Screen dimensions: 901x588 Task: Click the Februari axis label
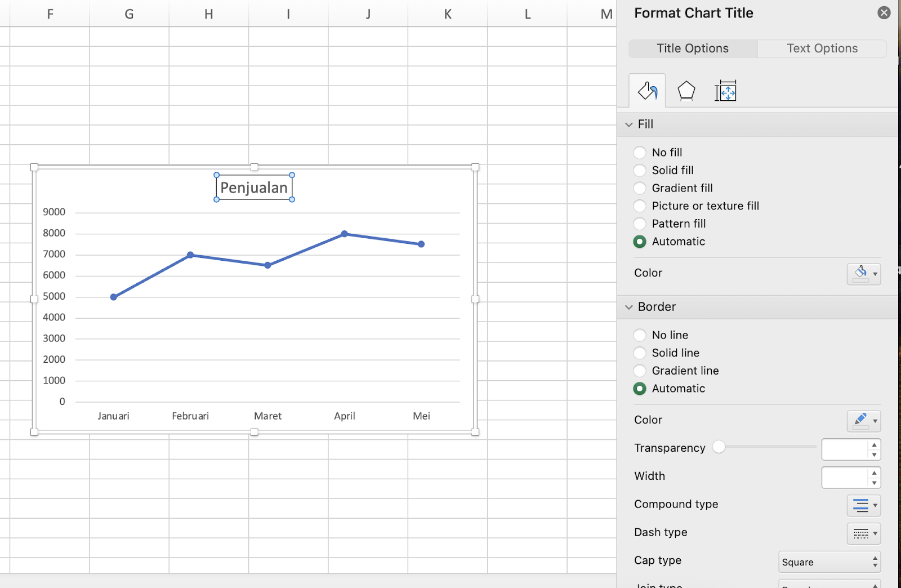click(190, 416)
